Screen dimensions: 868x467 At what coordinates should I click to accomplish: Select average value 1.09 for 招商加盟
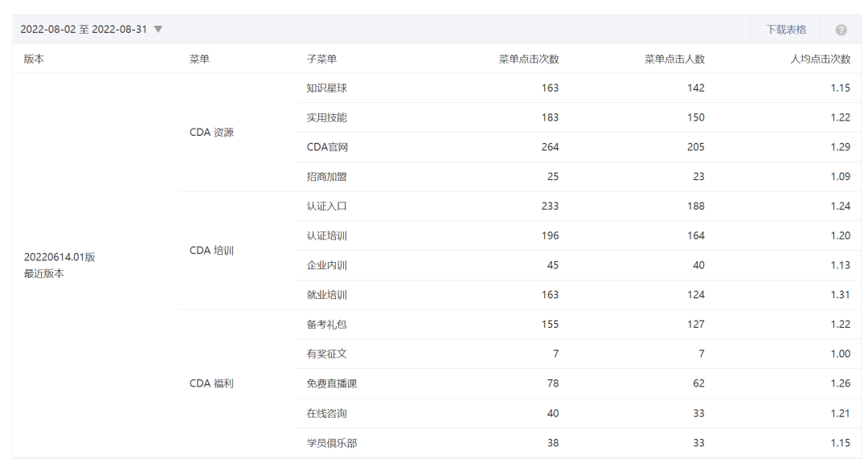click(841, 177)
